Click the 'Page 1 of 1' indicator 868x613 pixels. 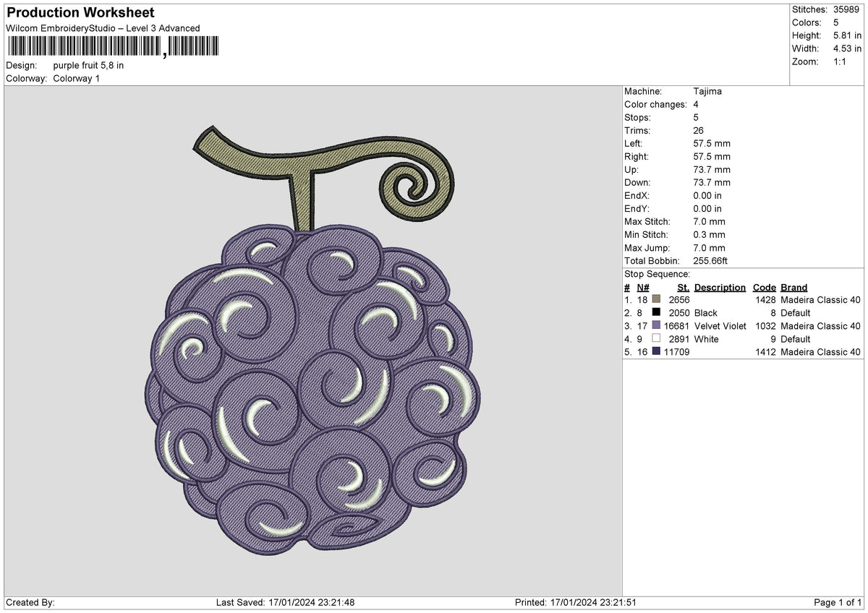[x=838, y=603]
